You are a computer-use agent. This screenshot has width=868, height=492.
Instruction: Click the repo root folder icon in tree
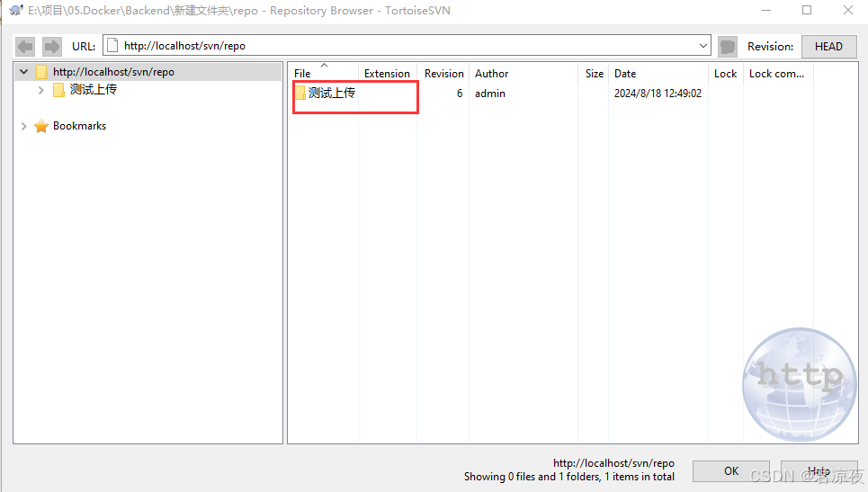click(41, 72)
